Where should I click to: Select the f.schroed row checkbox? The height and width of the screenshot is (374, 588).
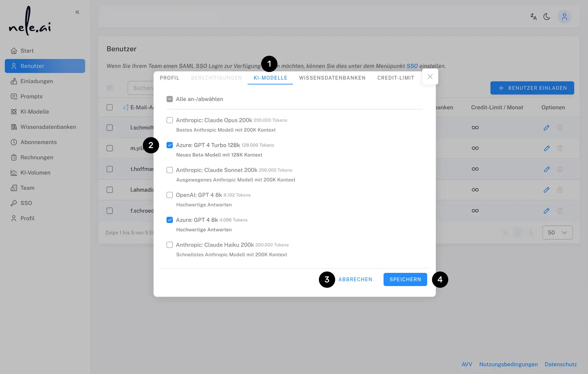(110, 211)
